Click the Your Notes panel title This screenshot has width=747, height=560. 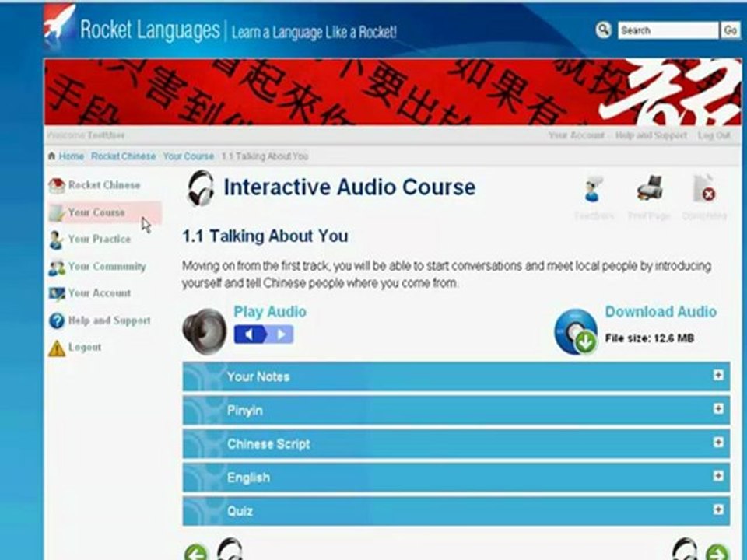[258, 376]
